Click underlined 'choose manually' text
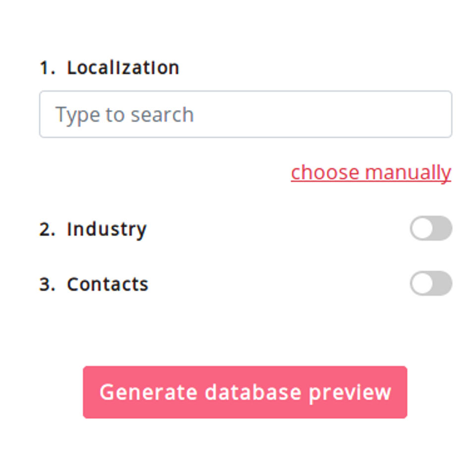476x467 pixels. point(371,173)
